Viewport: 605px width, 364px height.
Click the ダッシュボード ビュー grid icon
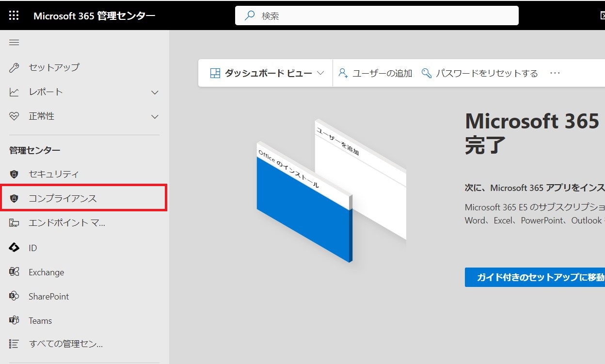tap(215, 73)
